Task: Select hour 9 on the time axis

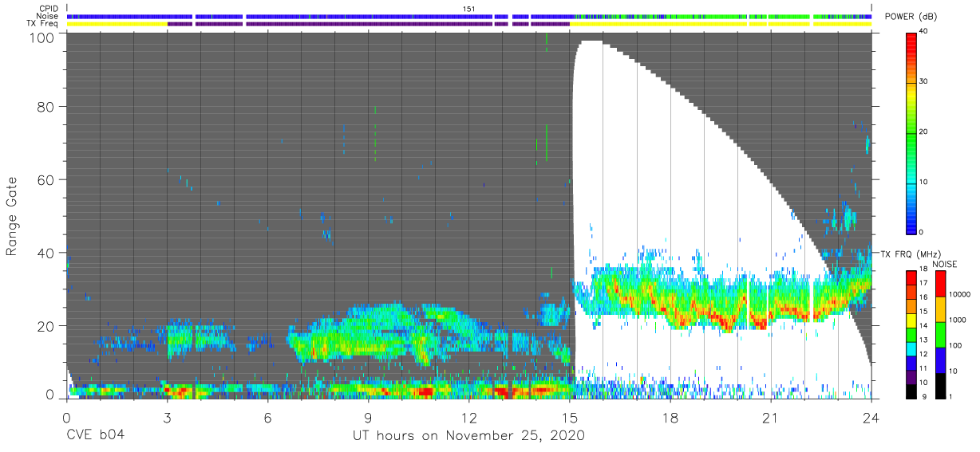Action: pyautogui.click(x=368, y=418)
